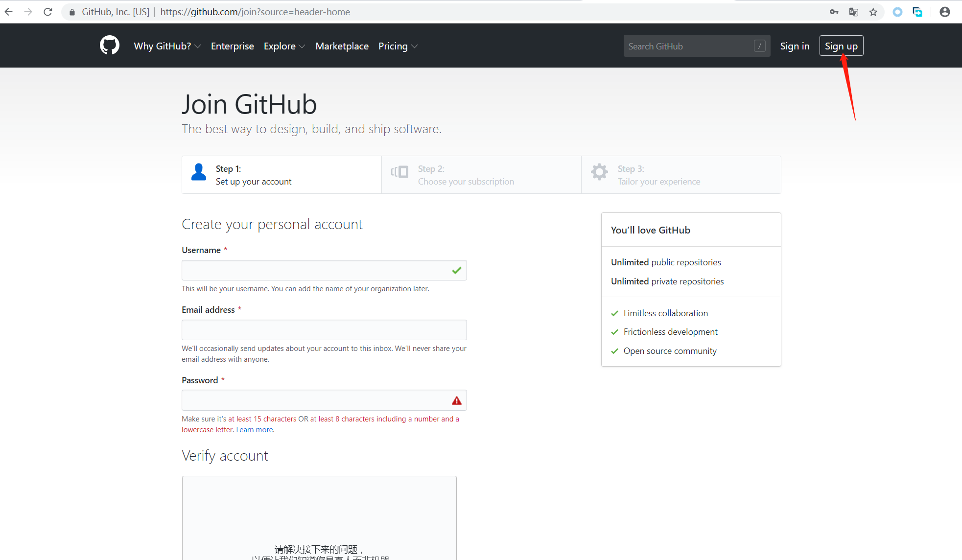Screen dimensions: 962x560
Task: Click the Step 2 subscription icon
Action: pos(399,172)
